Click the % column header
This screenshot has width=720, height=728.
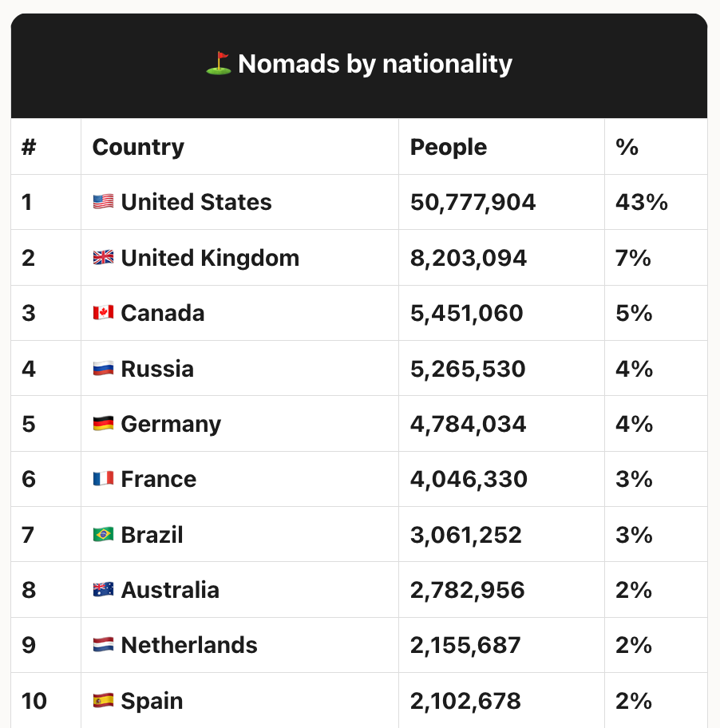point(627,147)
